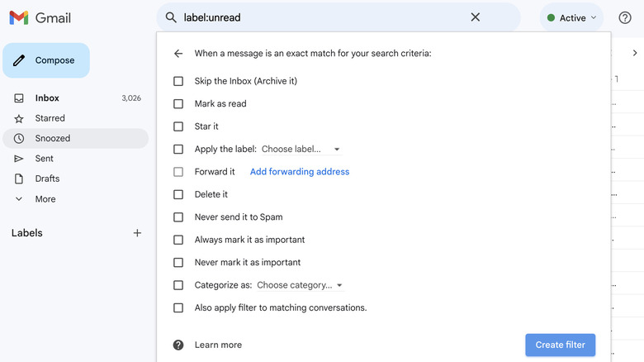The image size is (644, 362).
Task: Enable Skip the Inbox checkbox
Action: (x=178, y=81)
